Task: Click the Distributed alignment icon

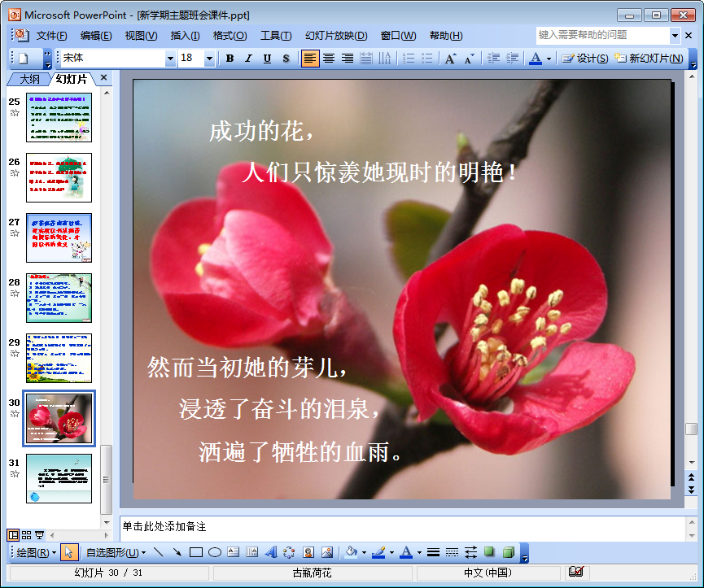Action: coord(366,59)
